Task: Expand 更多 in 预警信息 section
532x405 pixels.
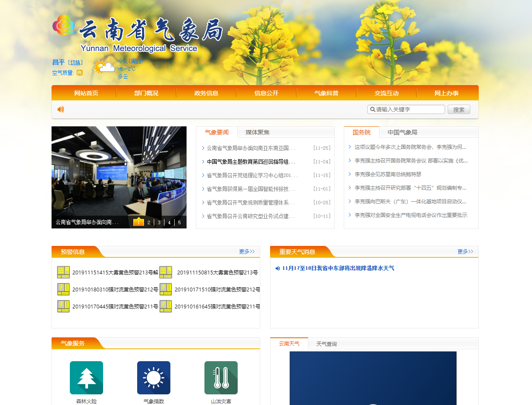Action: click(x=247, y=251)
